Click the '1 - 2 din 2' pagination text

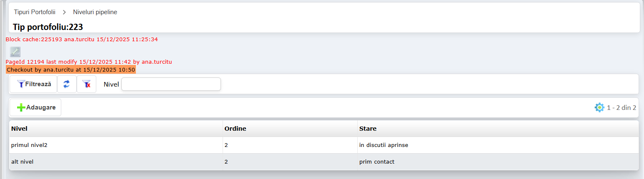pos(621,107)
